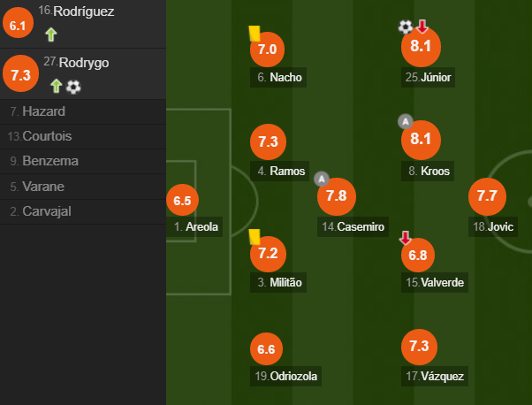Select the Odriozola player label
This screenshot has width=532, height=405.
(285, 376)
